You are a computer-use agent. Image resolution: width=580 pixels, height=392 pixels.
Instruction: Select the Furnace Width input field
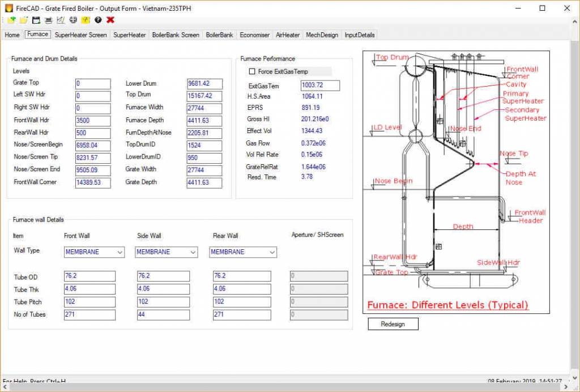[x=204, y=107]
